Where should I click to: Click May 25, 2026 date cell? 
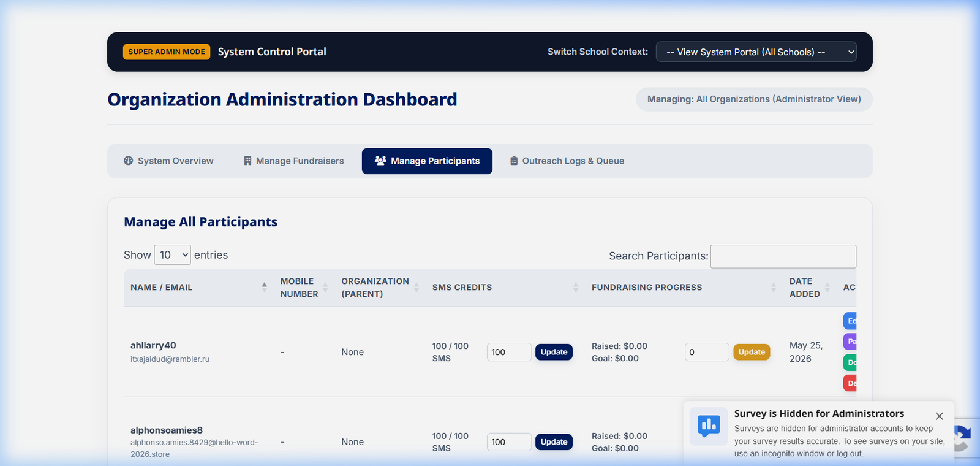pyautogui.click(x=806, y=352)
